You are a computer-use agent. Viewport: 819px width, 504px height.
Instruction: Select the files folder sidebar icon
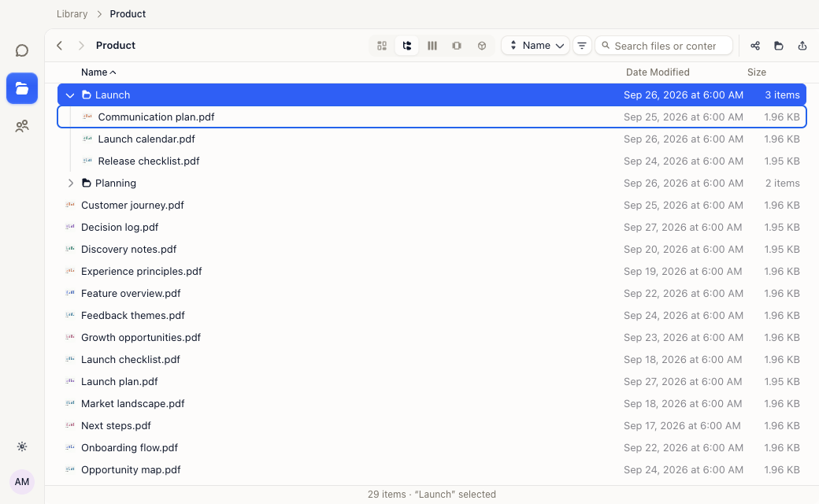22,88
